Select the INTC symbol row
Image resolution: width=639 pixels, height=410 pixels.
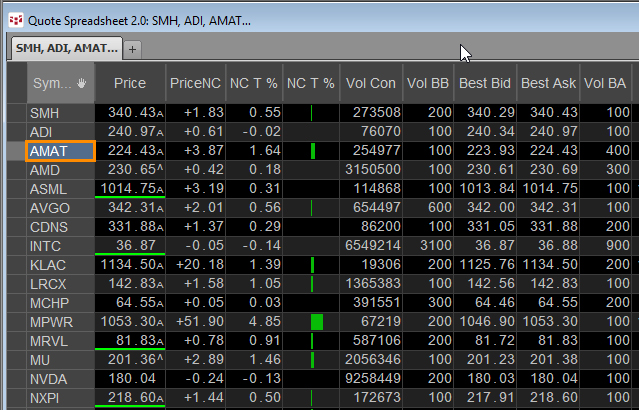[x=60, y=246]
